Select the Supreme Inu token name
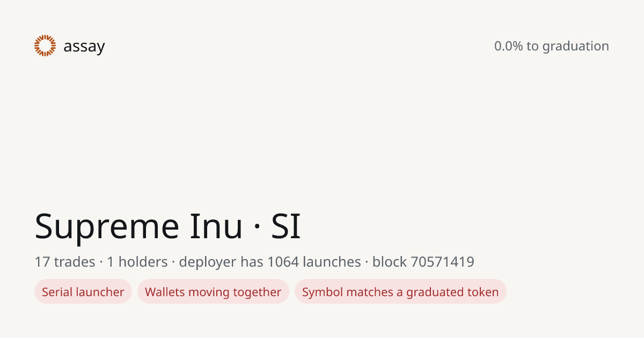644x338 pixels. pos(139,226)
